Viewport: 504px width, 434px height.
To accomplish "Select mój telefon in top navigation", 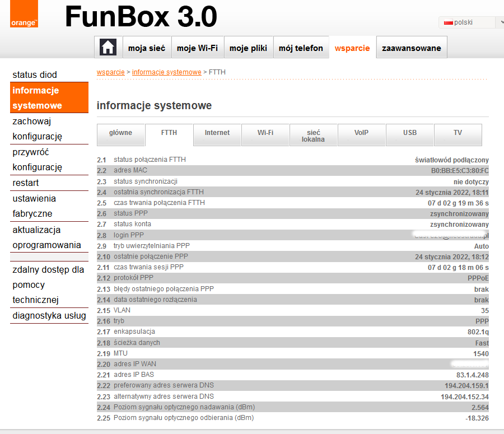I will [301, 48].
